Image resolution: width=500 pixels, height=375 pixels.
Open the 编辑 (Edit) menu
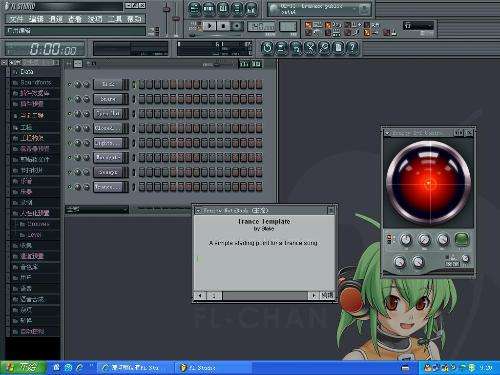coord(36,19)
